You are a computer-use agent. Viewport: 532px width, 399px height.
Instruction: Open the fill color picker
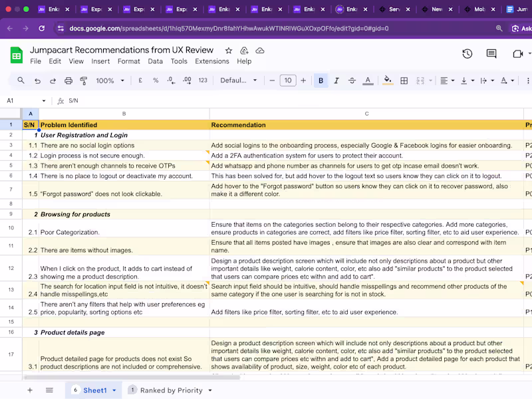click(386, 80)
